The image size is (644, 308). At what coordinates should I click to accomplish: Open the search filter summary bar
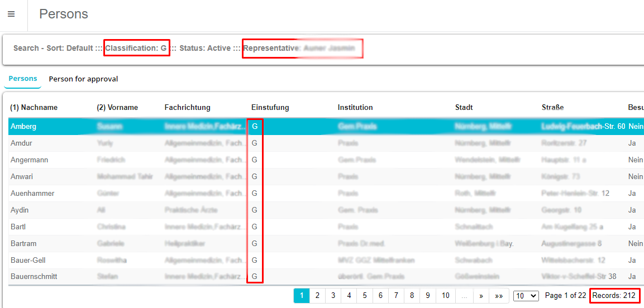click(184, 49)
